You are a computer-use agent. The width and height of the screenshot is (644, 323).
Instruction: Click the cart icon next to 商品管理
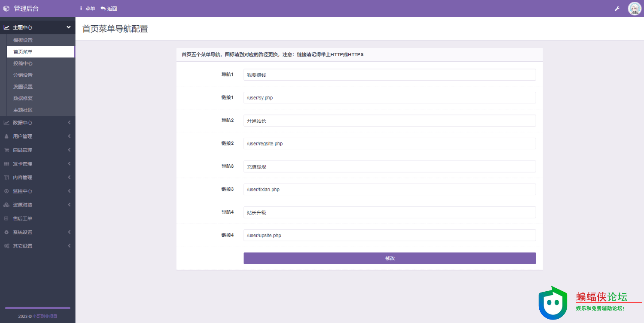pyautogui.click(x=6, y=150)
